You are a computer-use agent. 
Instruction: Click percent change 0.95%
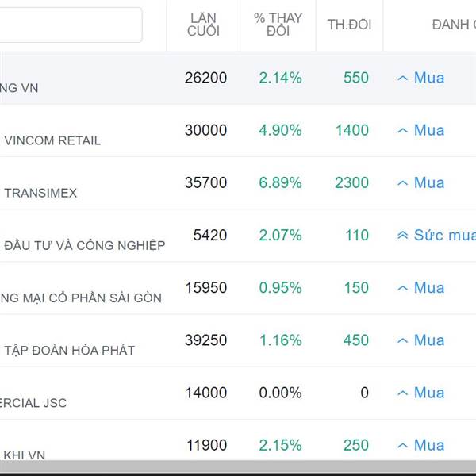point(281,288)
